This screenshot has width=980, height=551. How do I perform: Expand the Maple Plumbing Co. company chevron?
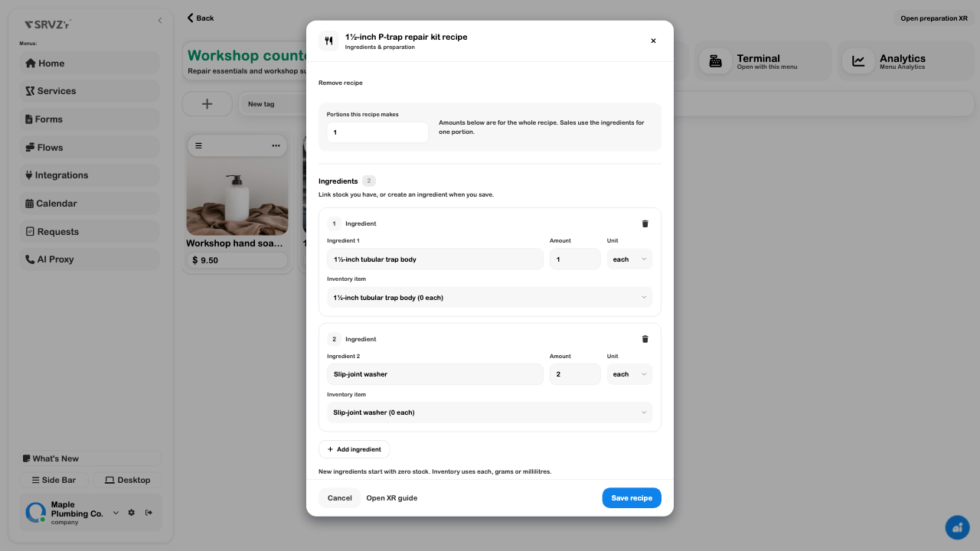point(116,513)
